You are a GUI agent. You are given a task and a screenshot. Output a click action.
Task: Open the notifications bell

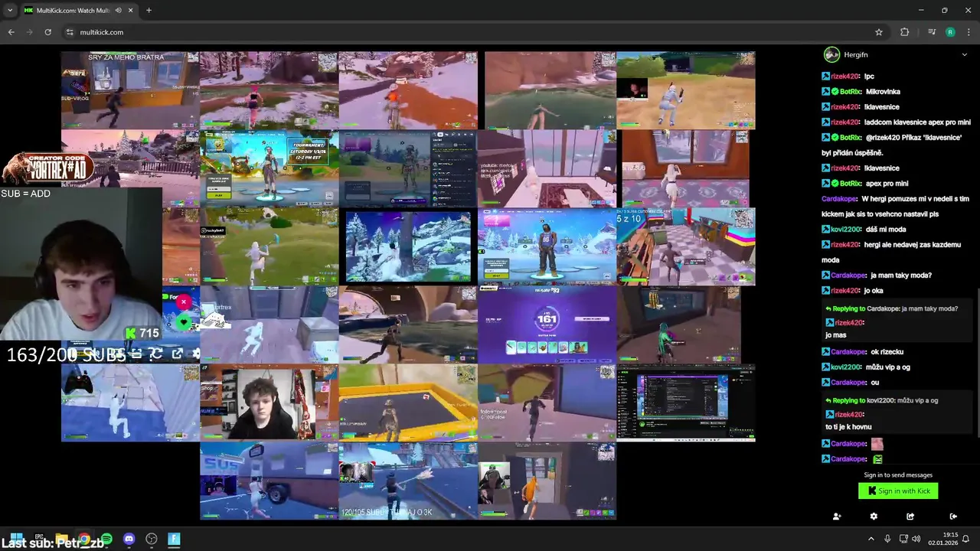coord(965,539)
